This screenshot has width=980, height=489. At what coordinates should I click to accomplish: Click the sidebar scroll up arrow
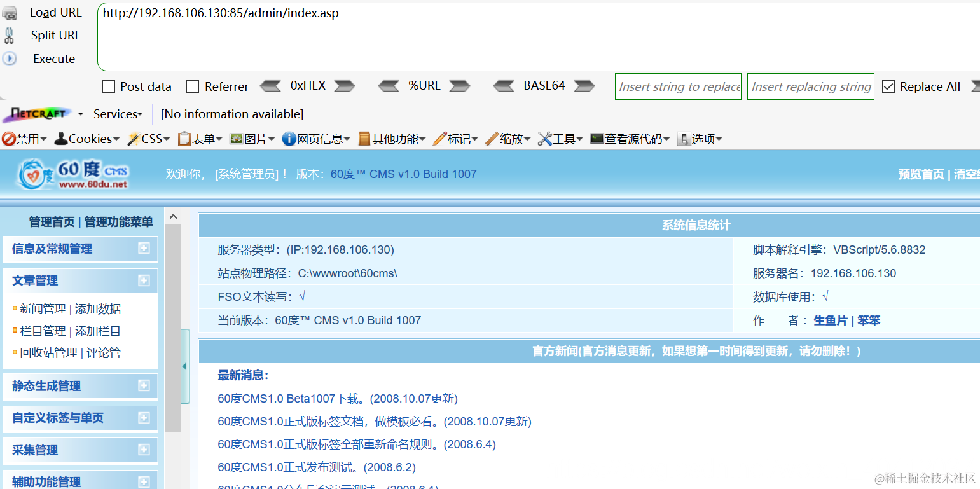(x=173, y=217)
